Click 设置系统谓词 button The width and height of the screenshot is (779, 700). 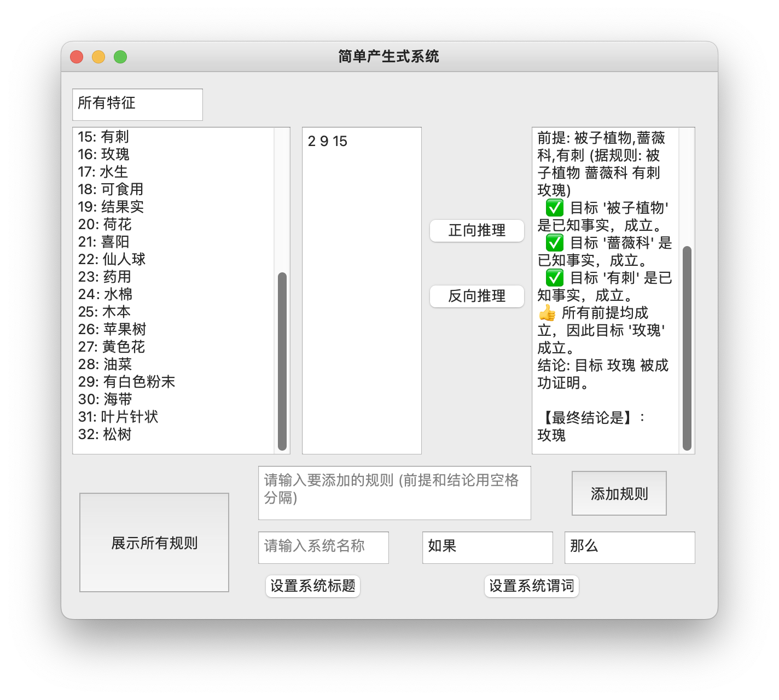coord(532,586)
